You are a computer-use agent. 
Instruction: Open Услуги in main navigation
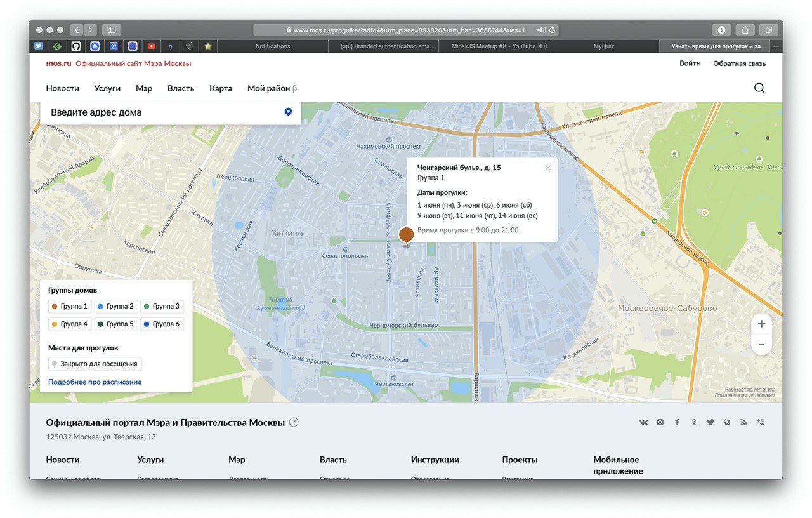(x=107, y=88)
